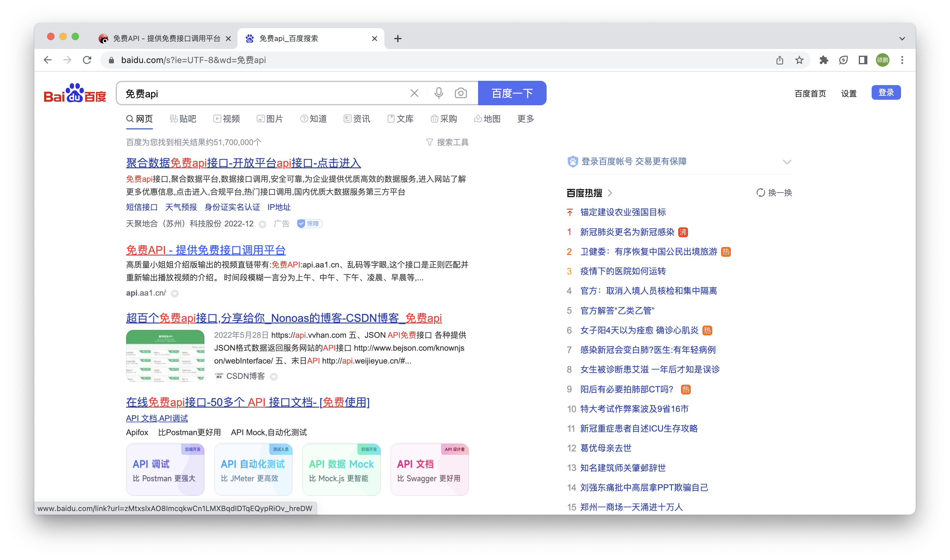Click the 沸 badge next to 新冠肺炎更名
Screen dimensions: 950x560
point(683,232)
